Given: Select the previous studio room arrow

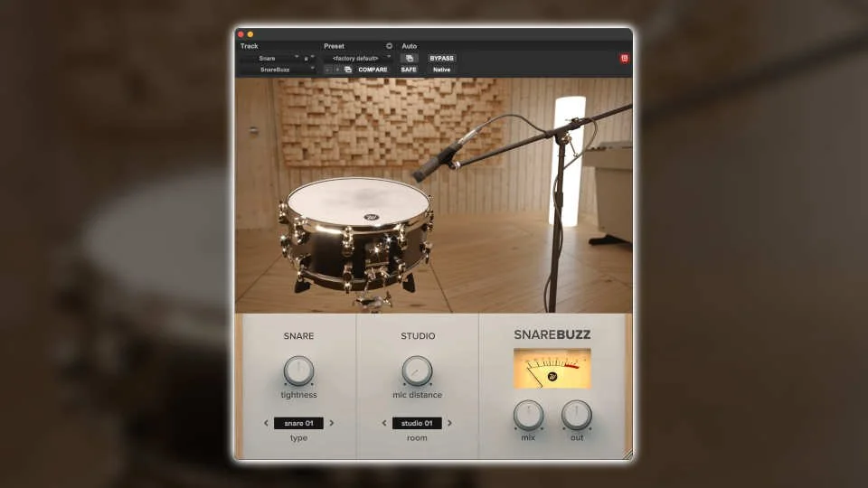Looking at the screenshot, I should (x=384, y=423).
